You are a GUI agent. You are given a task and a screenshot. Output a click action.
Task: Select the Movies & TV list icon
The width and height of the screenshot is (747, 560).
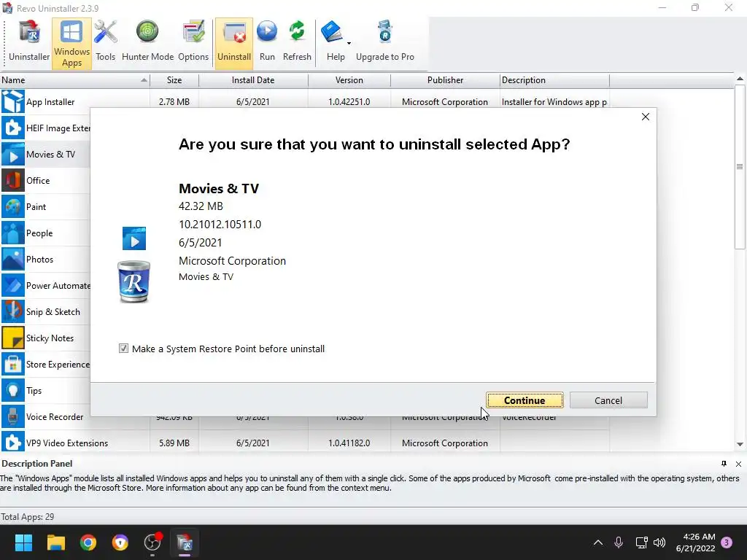(x=13, y=154)
